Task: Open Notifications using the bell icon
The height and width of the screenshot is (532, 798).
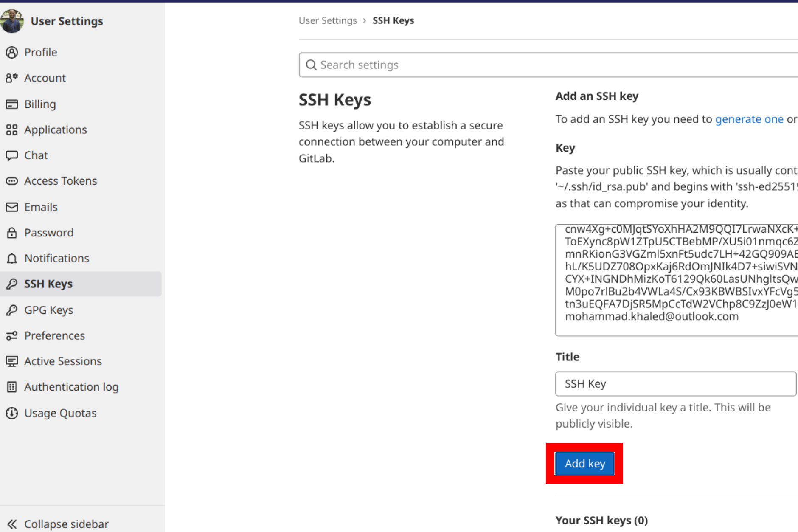Action: pos(12,258)
